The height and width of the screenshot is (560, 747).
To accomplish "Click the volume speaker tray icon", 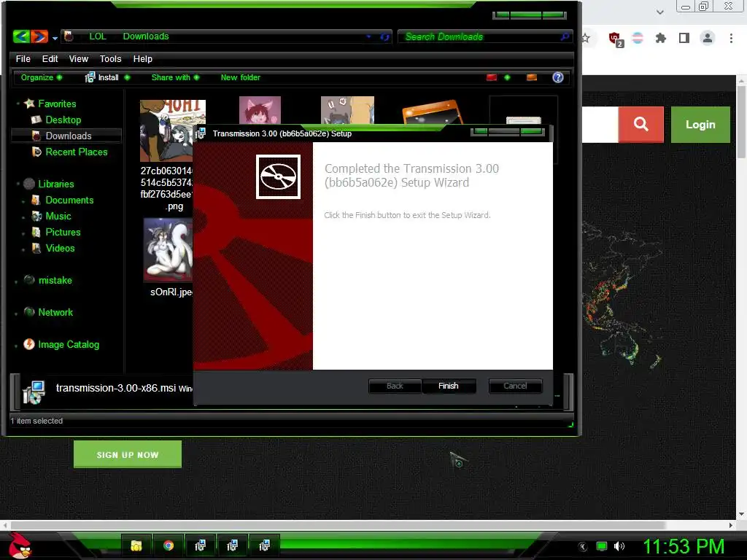I will pos(619,546).
